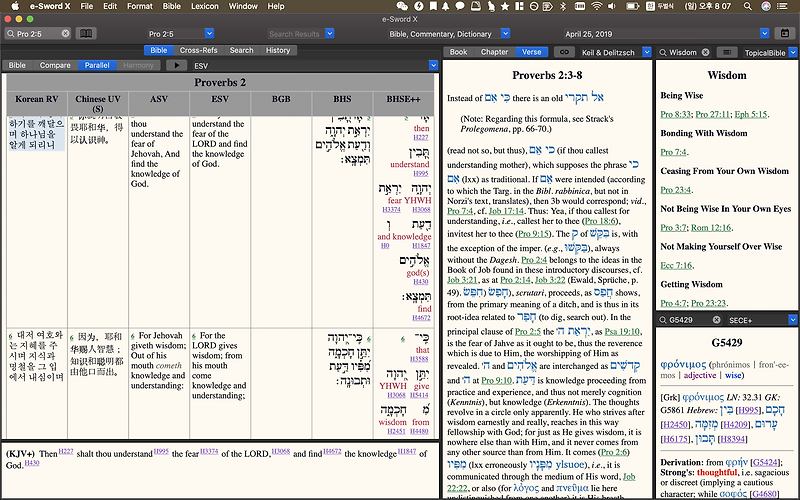Open the volume control icon
The width and height of the screenshot is (800, 500).
[x=612, y=6]
